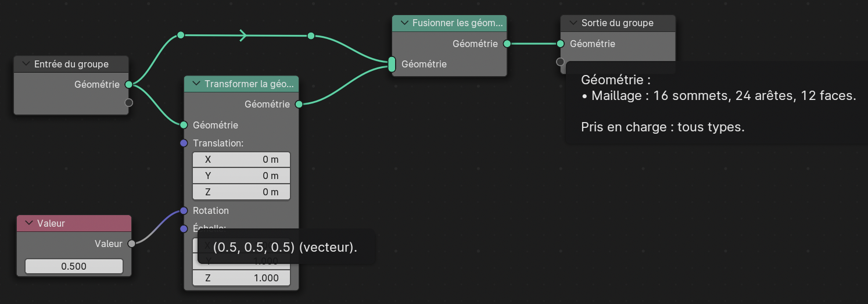Click Géométrie output socket of Entrée du groupe

pyautogui.click(x=129, y=84)
